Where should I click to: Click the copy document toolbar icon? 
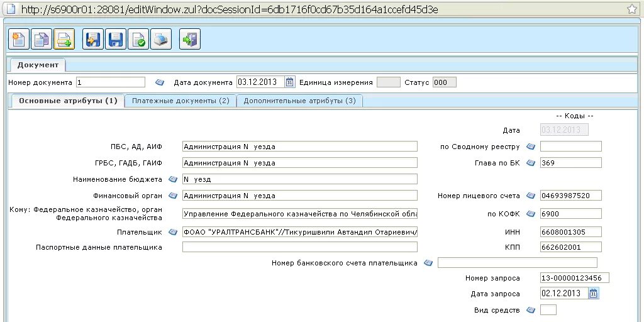click(42, 40)
